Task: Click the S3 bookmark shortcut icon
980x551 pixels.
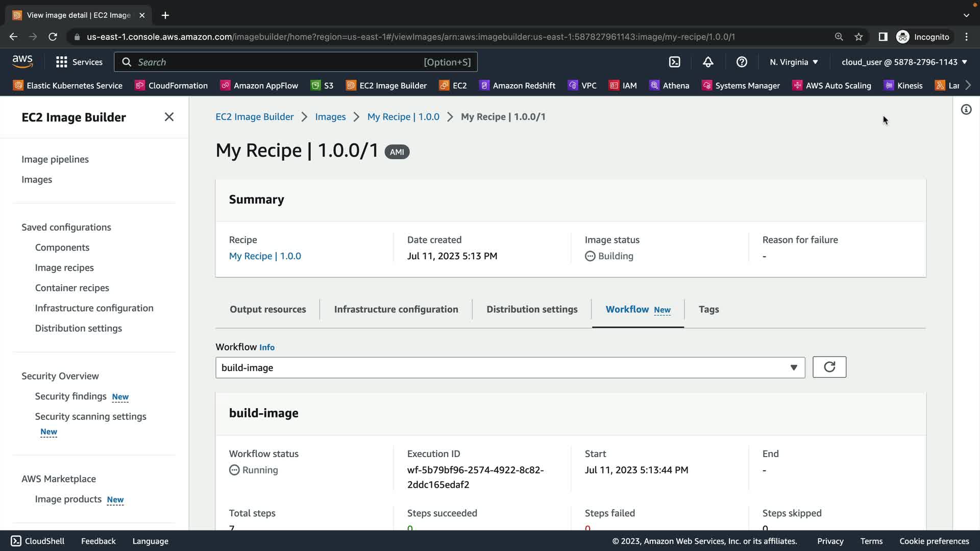Action: point(316,85)
